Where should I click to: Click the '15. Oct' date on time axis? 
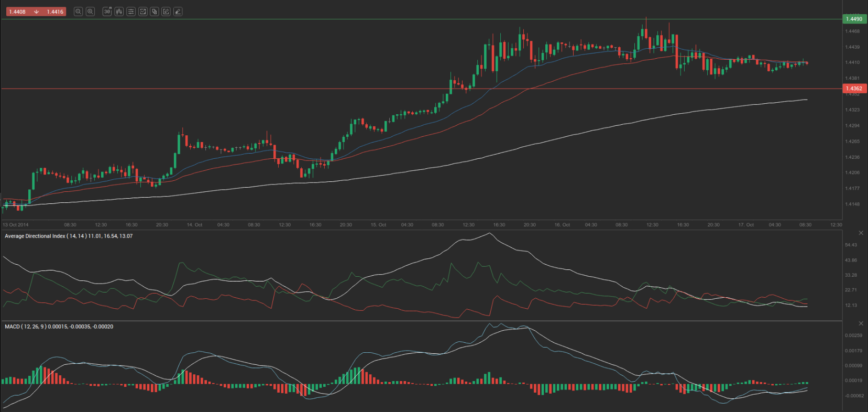click(378, 225)
